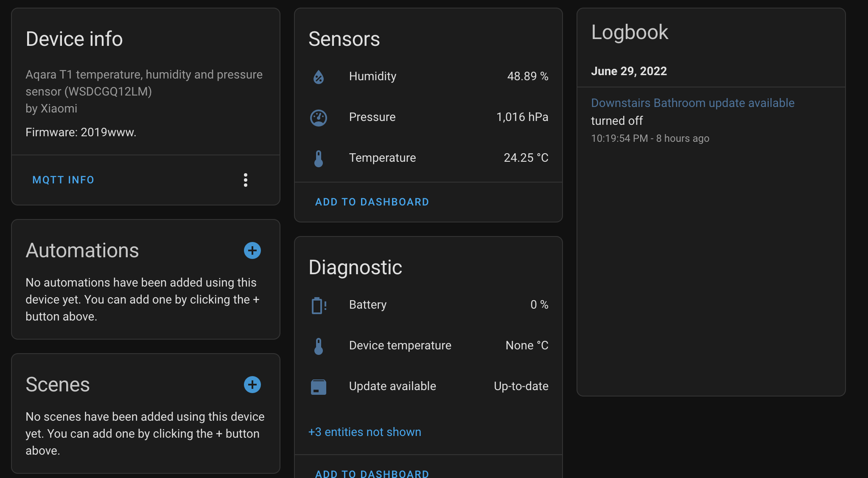Click the Update available package icon
The image size is (868, 478).
coord(318,387)
